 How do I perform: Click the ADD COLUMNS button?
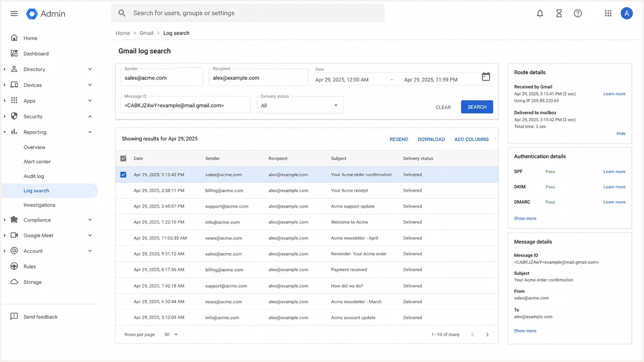[471, 139]
